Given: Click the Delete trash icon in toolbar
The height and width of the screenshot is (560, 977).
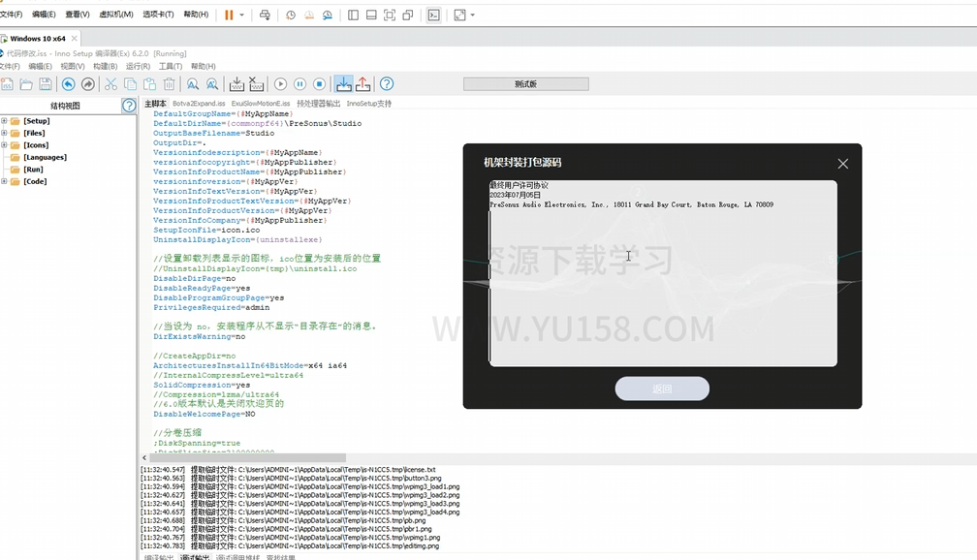Looking at the screenshot, I should pyautogui.click(x=169, y=84).
